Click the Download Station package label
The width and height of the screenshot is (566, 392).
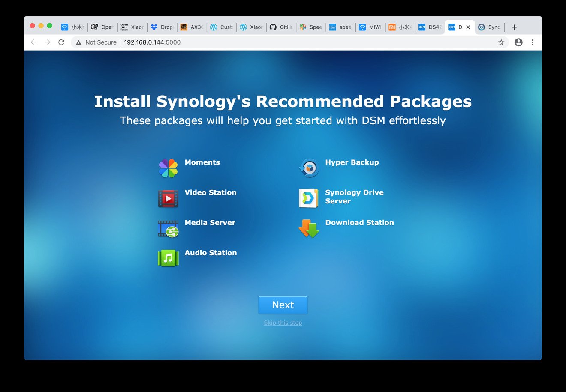click(359, 223)
